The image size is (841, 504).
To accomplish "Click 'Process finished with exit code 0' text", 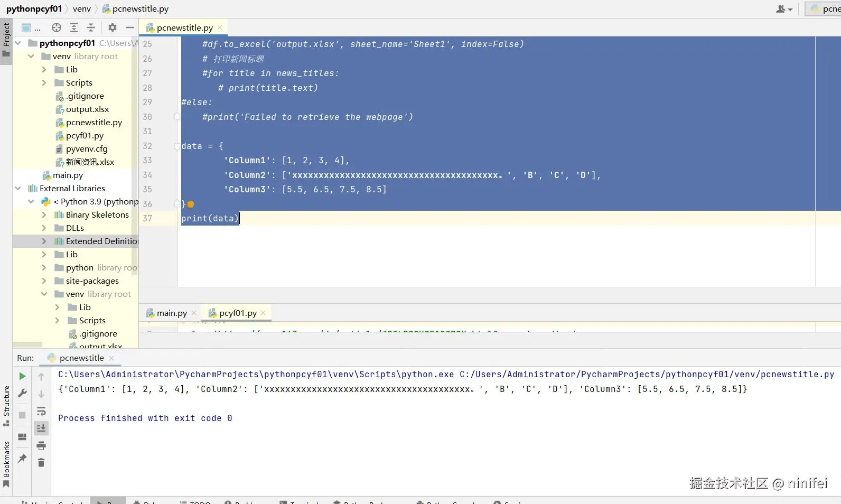I will pos(145,418).
